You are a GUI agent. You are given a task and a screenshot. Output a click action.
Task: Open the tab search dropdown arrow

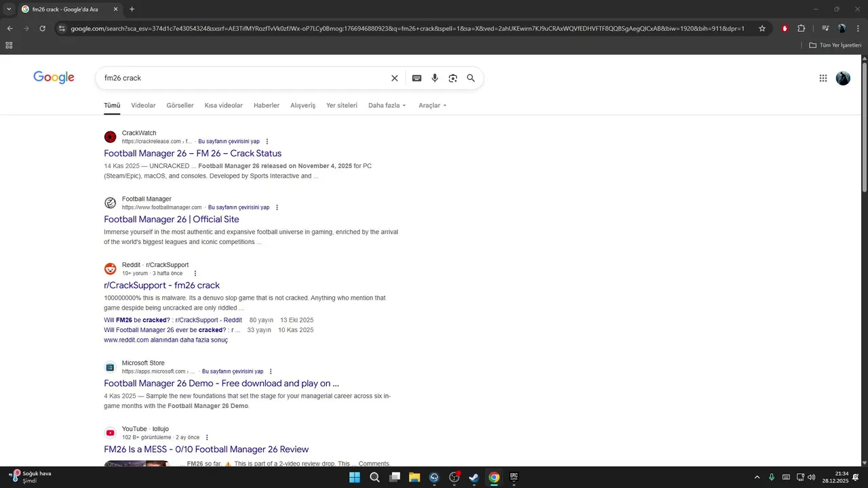9,9
